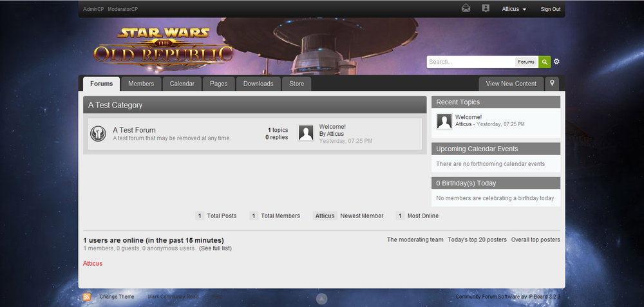Image resolution: width=644 pixels, height=307 pixels.
Task: Open See full list link
Action: tap(215, 248)
